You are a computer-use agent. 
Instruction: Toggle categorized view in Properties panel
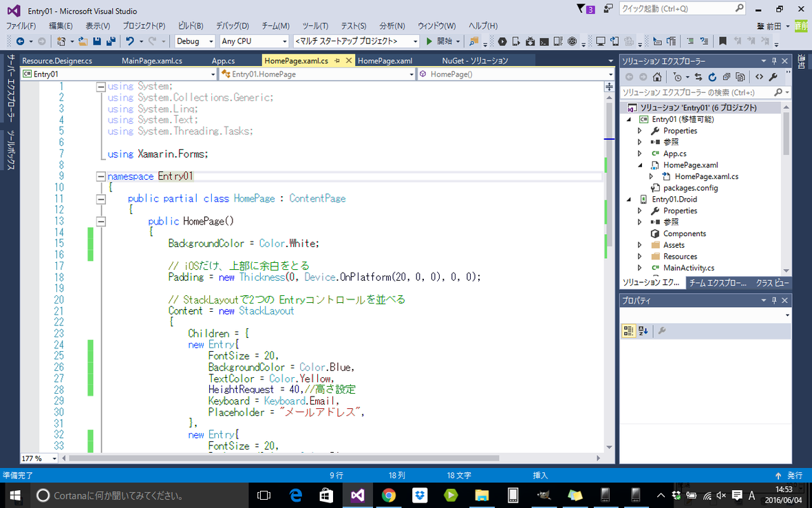click(x=628, y=331)
